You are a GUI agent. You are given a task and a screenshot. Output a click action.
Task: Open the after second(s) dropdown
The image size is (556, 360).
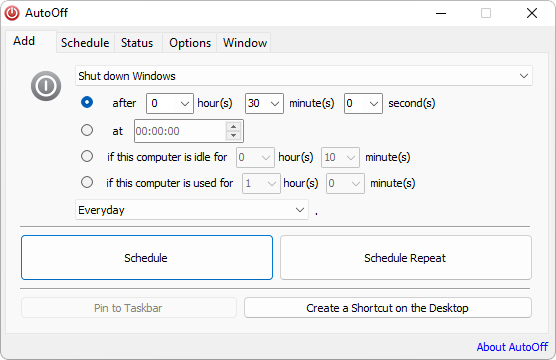[363, 103]
